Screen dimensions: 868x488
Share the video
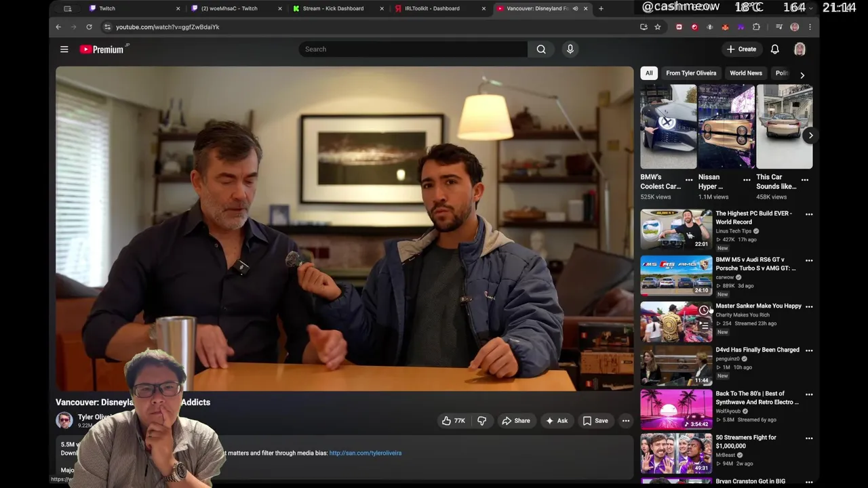515,421
